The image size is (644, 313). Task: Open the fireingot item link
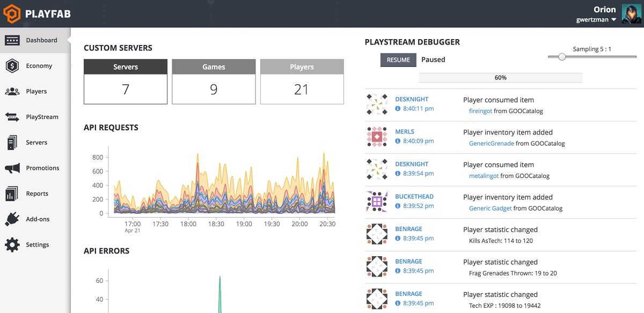(x=481, y=111)
